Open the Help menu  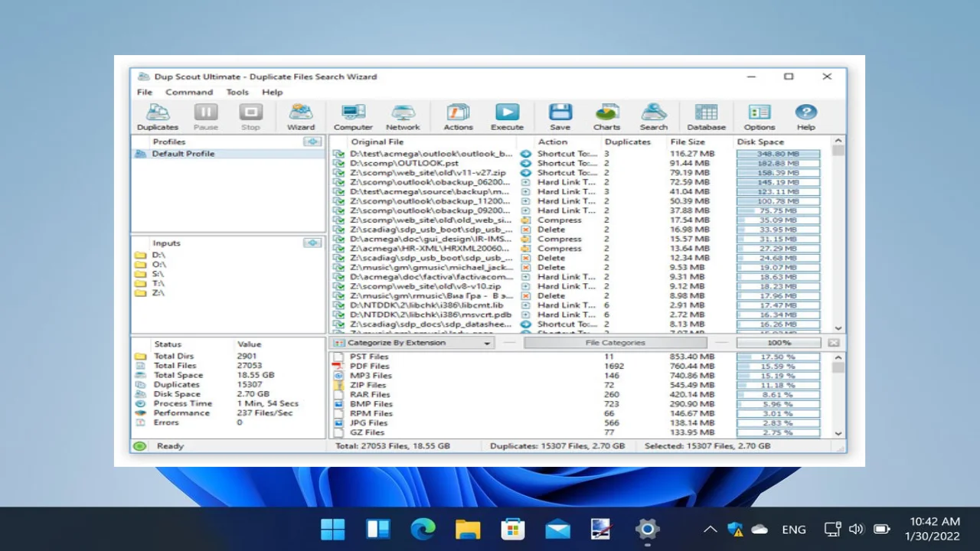(x=273, y=92)
